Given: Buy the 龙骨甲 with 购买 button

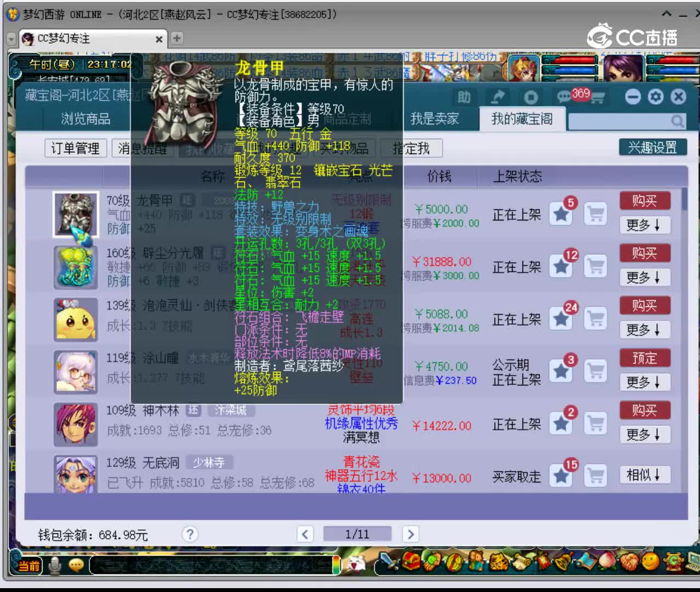Looking at the screenshot, I should click(645, 201).
